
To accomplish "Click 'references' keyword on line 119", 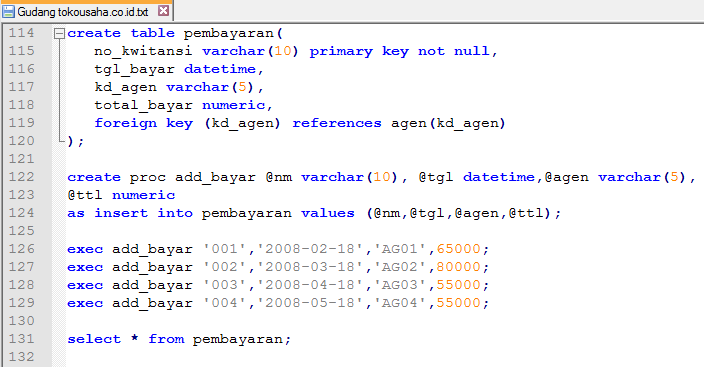I will coord(337,123).
